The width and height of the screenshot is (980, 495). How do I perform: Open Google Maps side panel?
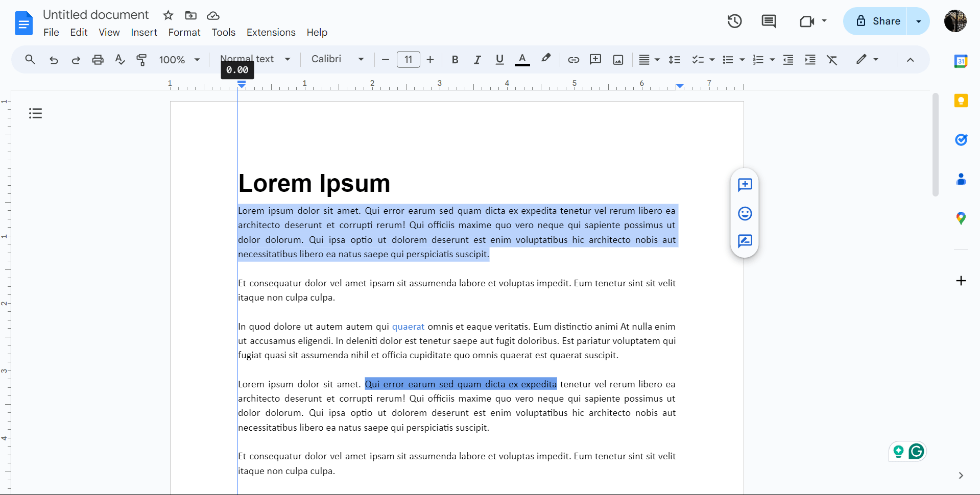pos(961,218)
